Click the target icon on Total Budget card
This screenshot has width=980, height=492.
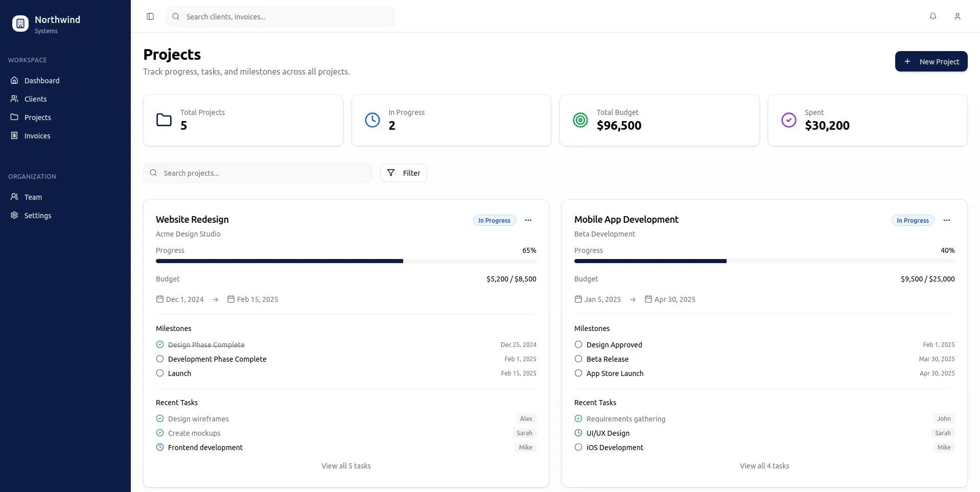pyautogui.click(x=580, y=120)
